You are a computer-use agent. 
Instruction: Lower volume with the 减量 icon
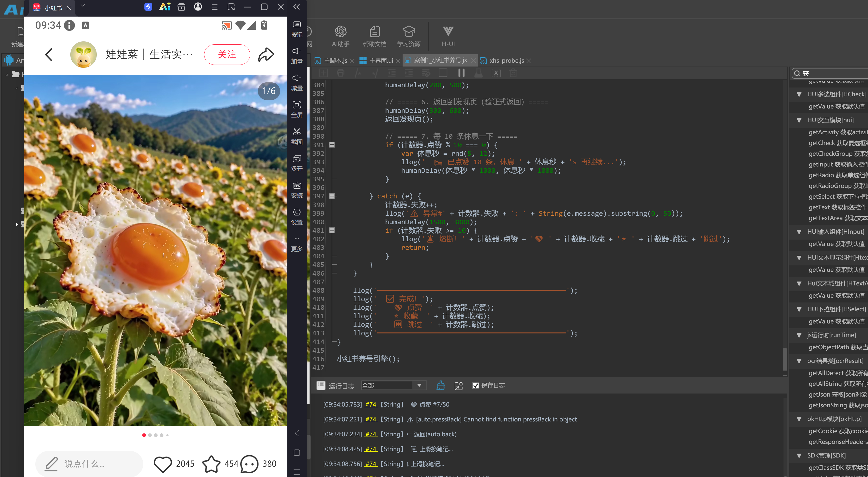tap(297, 83)
